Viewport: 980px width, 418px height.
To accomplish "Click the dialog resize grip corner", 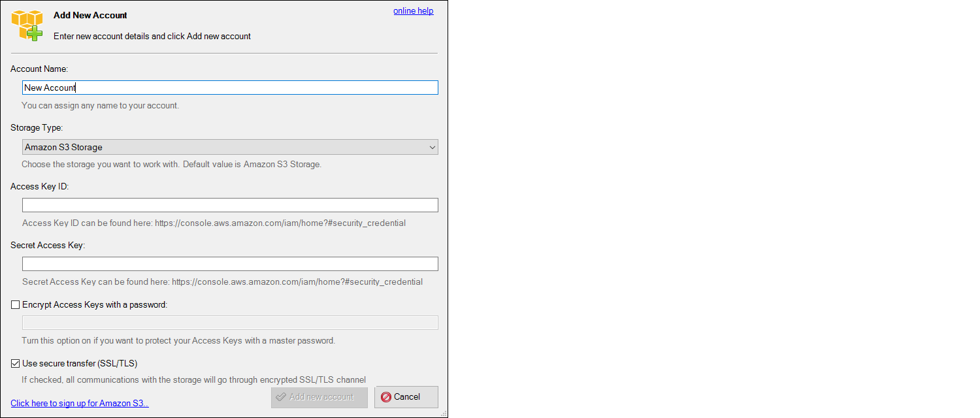I will [444, 414].
